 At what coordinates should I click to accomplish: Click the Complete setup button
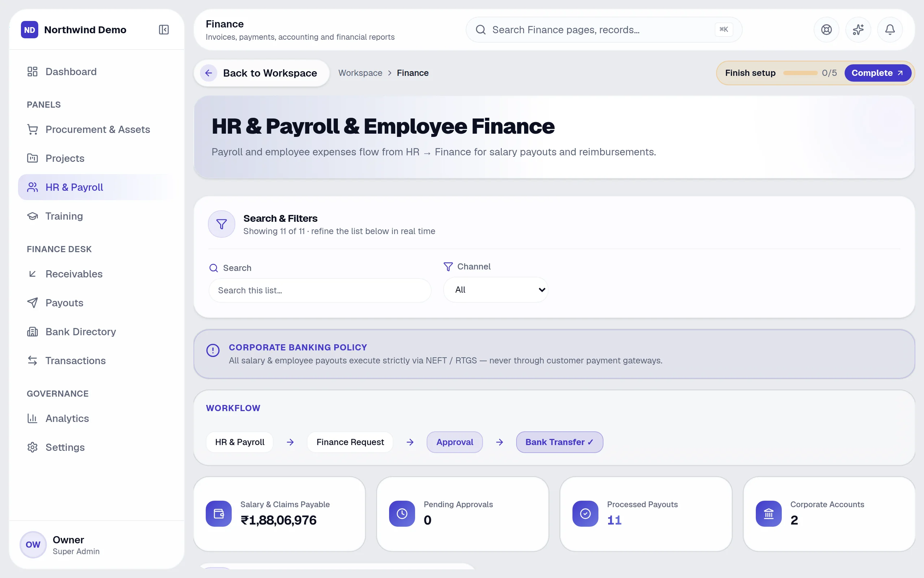click(877, 73)
